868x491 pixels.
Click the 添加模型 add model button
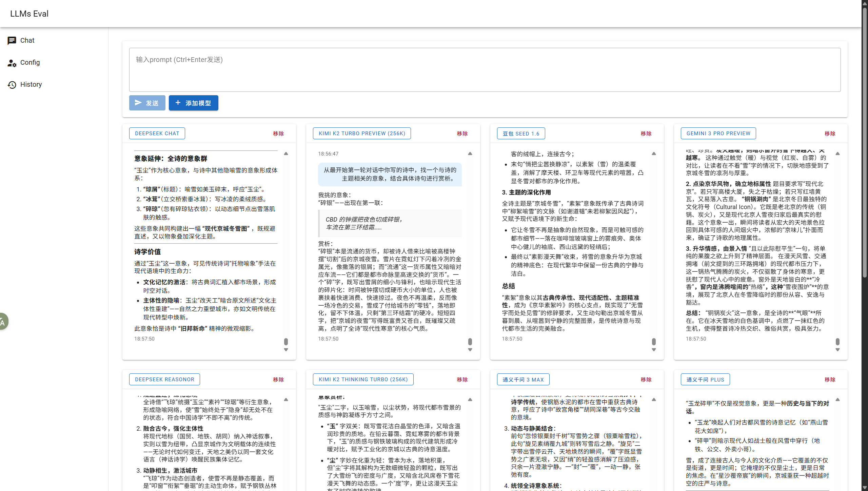point(193,103)
